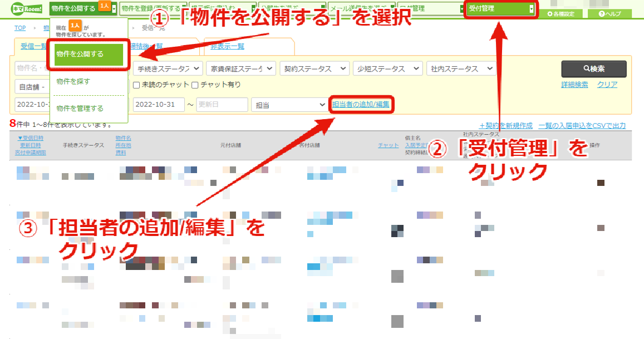644x339 pixels.
Task: Toggle チャット有り checkbox
Action: (x=195, y=85)
